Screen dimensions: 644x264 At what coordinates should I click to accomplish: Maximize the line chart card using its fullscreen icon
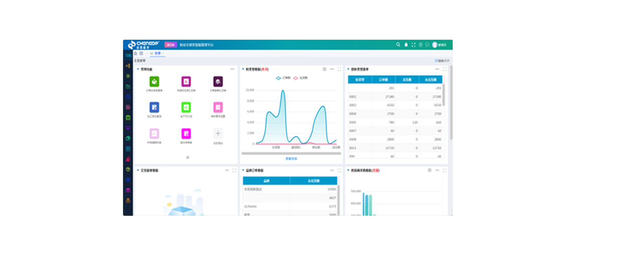[339, 69]
